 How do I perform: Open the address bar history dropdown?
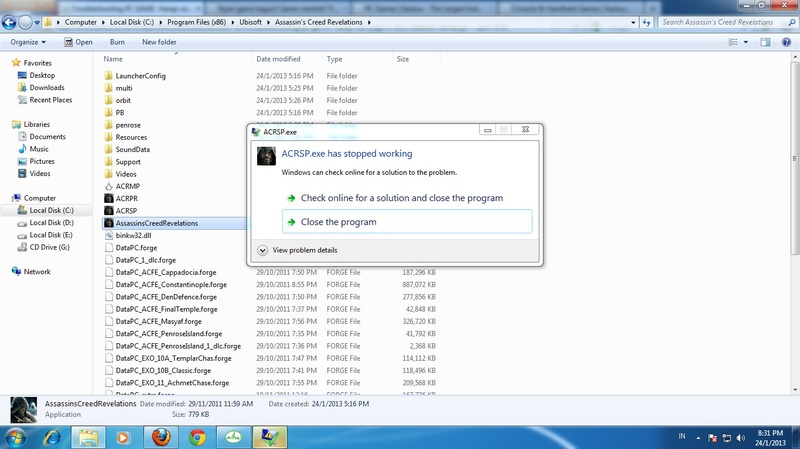[x=633, y=22]
